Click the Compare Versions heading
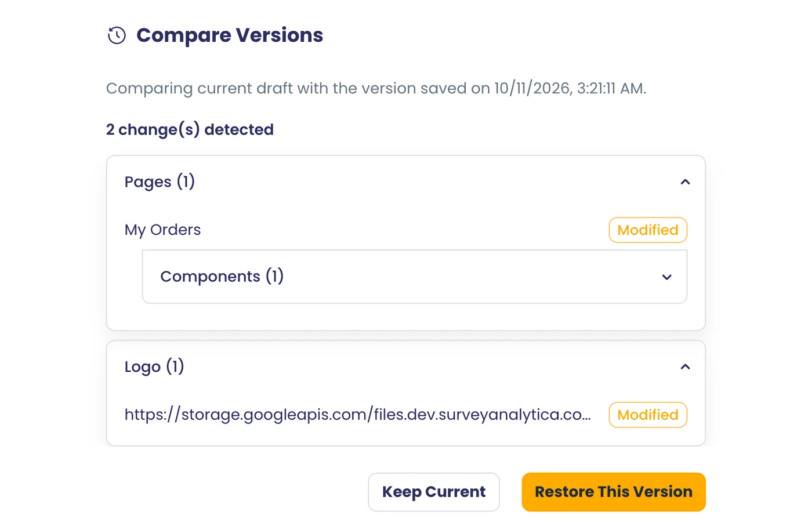This screenshot has height=522, width=812. [230, 35]
